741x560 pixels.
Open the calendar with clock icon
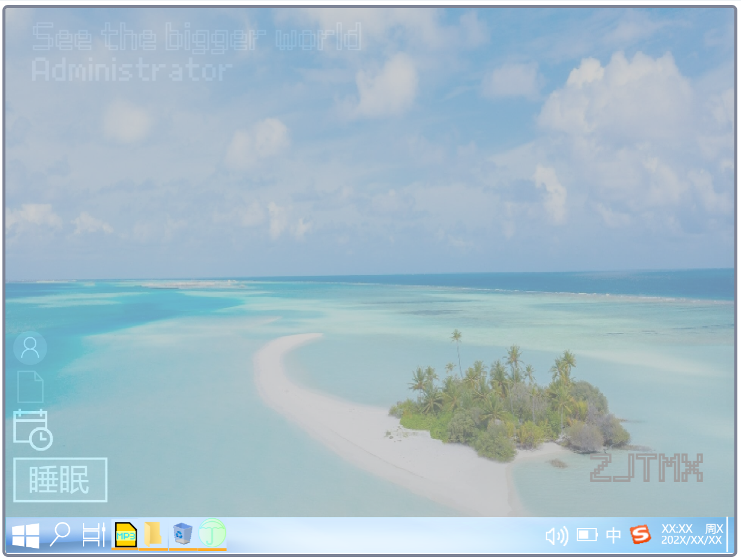click(33, 430)
